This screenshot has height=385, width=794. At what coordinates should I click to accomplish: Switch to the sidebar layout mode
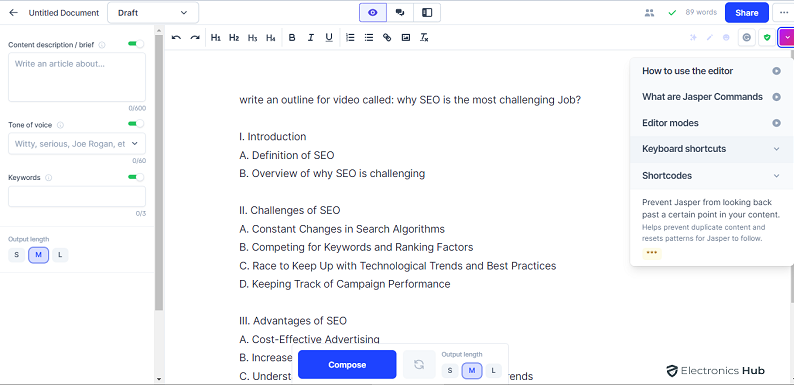point(427,13)
